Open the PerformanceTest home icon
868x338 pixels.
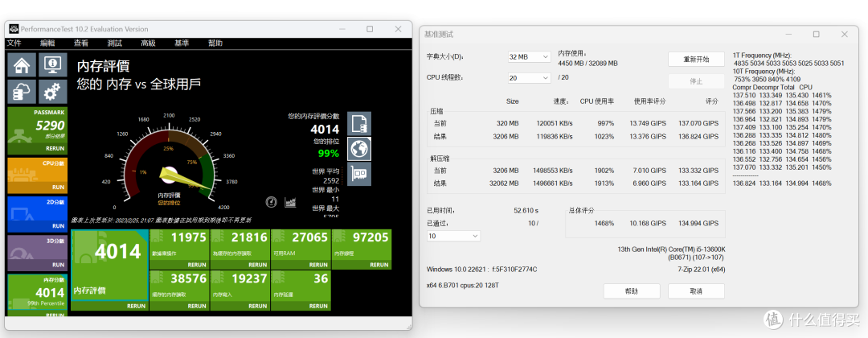pyautogui.click(x=23, y=65)
